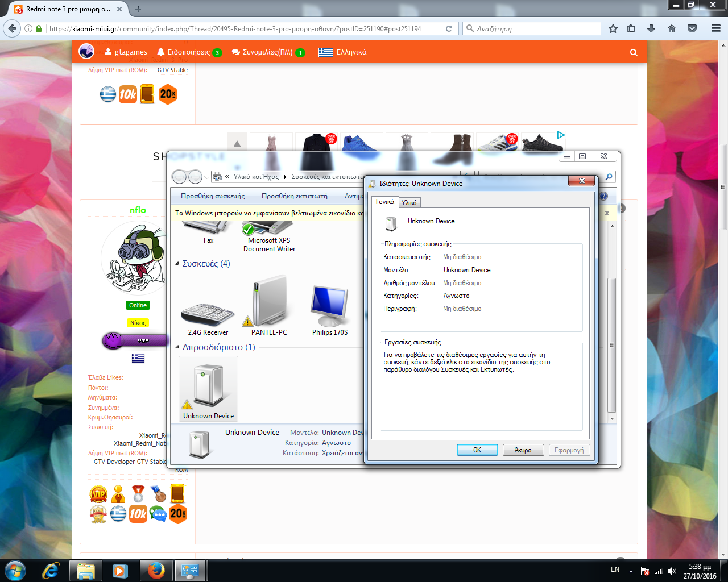Switch to the Υλικό tab
728x582 pixels.
pos(409,202)
